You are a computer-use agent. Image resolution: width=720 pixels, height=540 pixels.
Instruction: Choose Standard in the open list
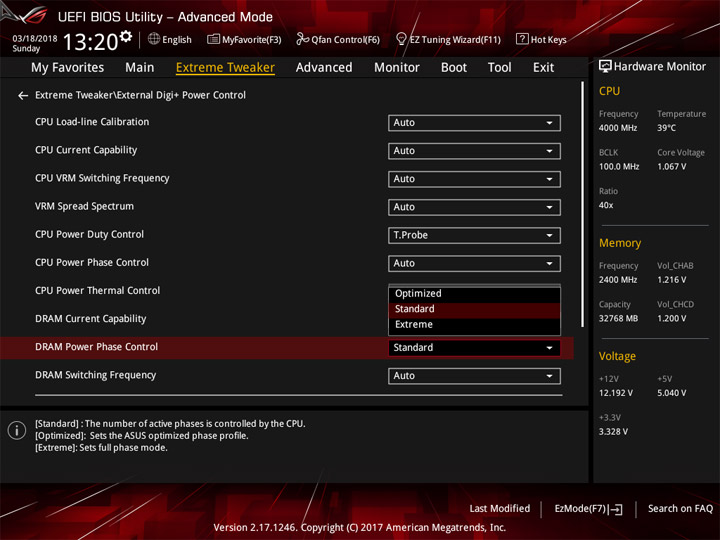(474, 309)
